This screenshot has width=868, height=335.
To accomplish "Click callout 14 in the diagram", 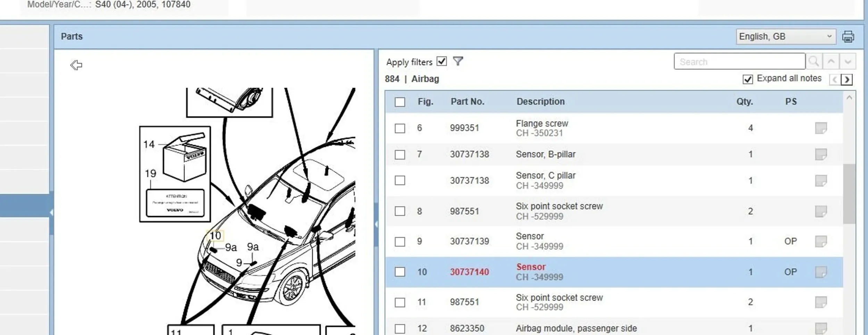I will tap(149, 144).
